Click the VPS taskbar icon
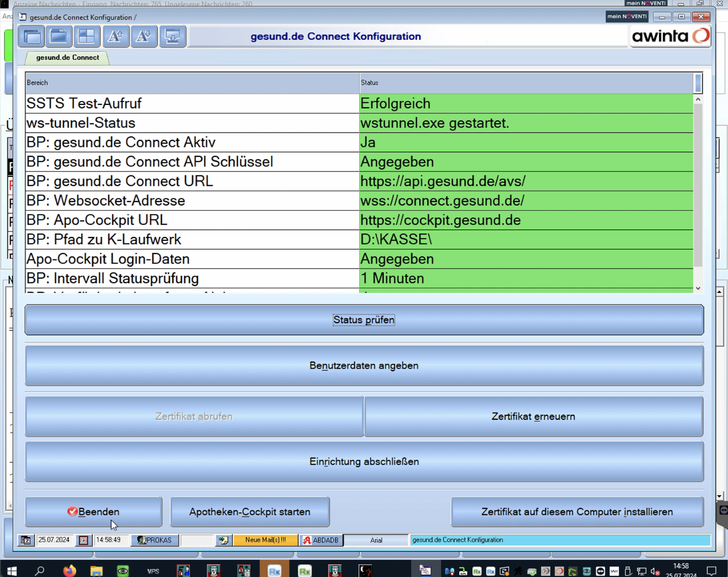728x577 pixels. click(x=153, y=571)
